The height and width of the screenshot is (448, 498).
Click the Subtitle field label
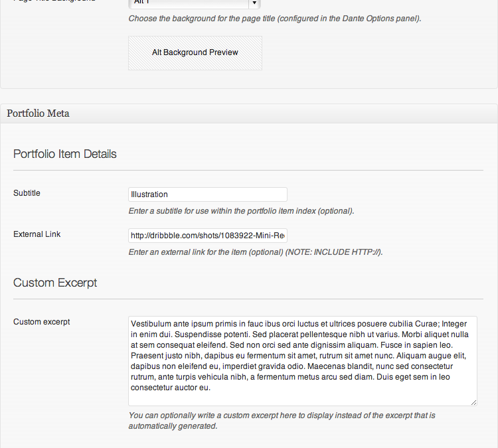[27, 193]
